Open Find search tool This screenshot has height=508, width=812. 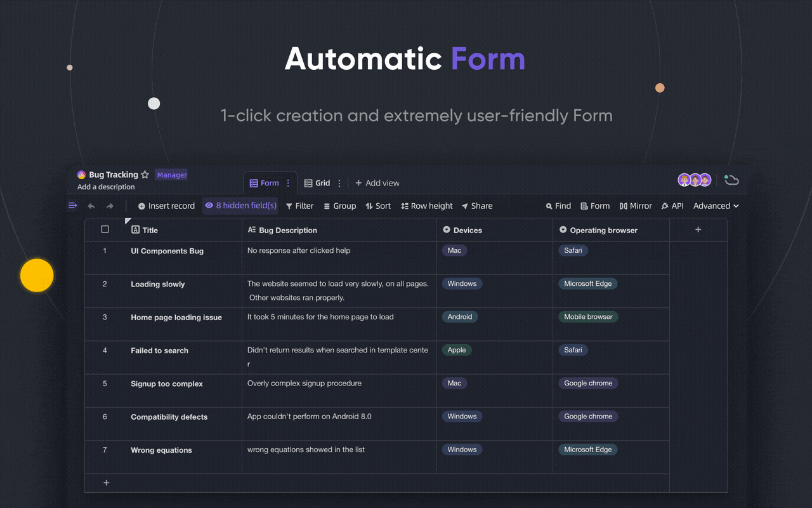[558, 206]
